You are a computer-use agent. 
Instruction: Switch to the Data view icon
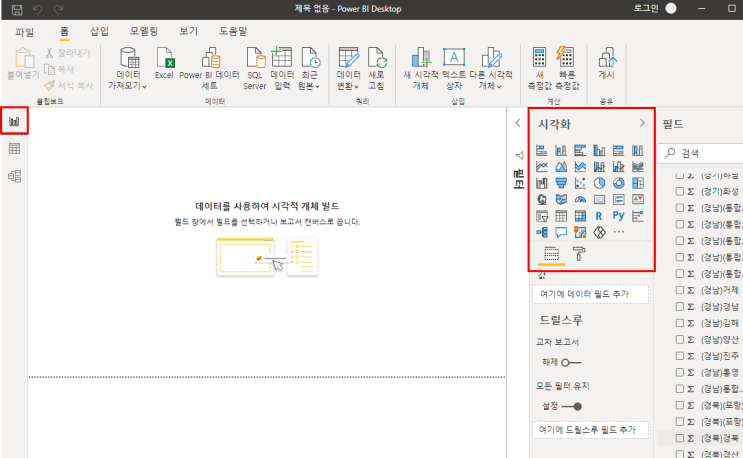14,149
